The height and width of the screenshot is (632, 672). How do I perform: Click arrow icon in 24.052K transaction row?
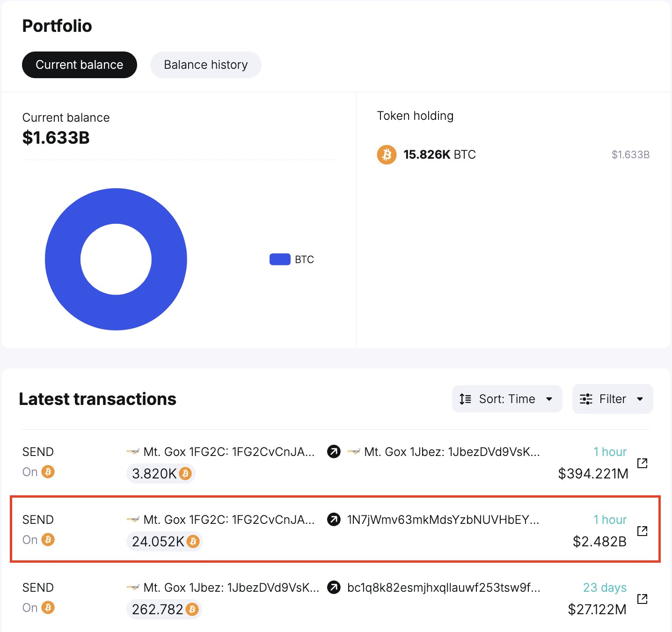(334, 520)
